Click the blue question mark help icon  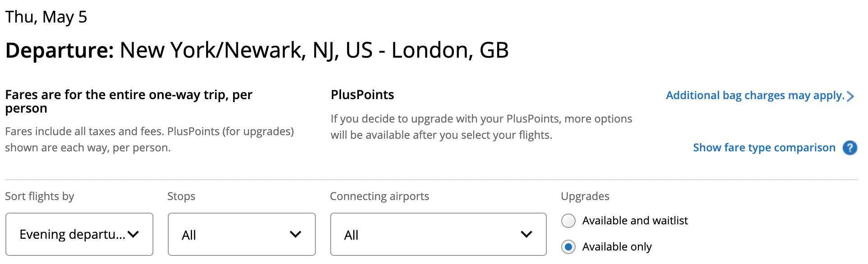[850, 148]
